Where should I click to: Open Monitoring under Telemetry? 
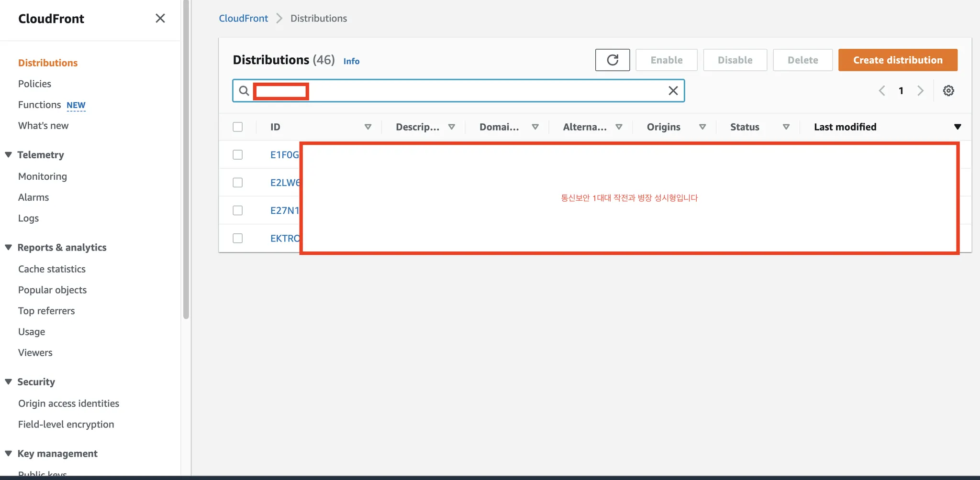coord(43,176)
